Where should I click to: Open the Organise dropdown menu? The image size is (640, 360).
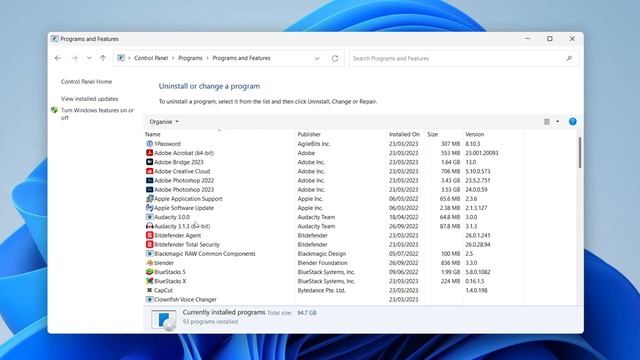pyautogui.click(x=164, y=122)
